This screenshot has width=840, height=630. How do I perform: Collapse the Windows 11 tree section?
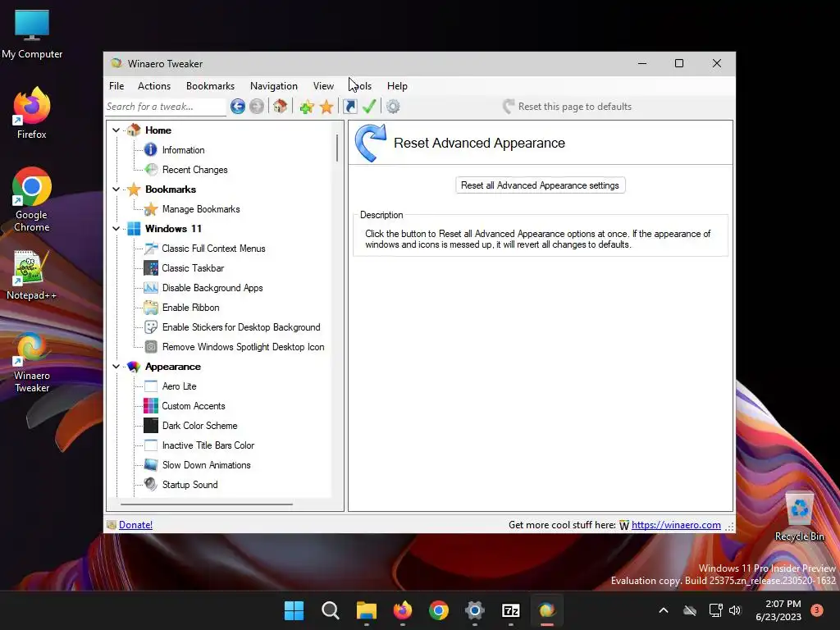point(116,229)
